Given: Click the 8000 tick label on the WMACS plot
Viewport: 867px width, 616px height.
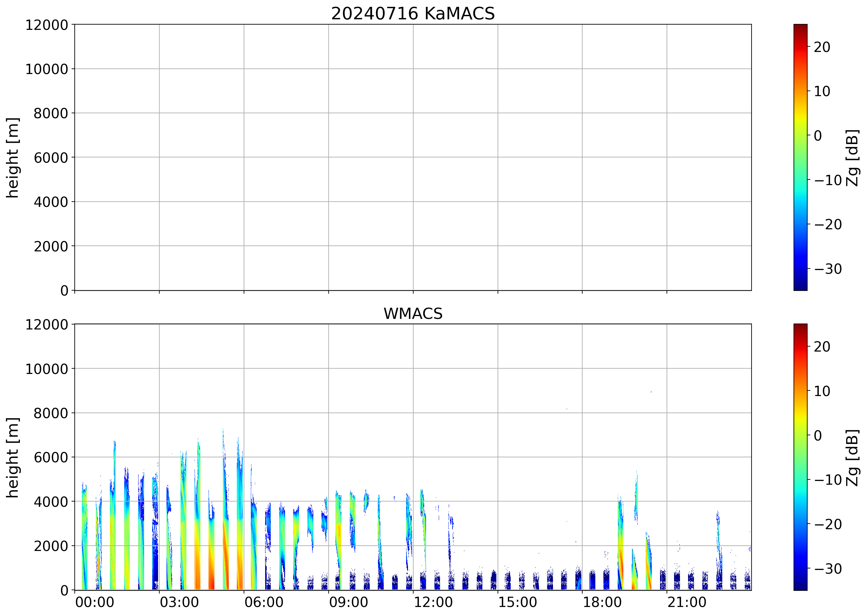Looking at the screenshot, I should pos(51,413).
